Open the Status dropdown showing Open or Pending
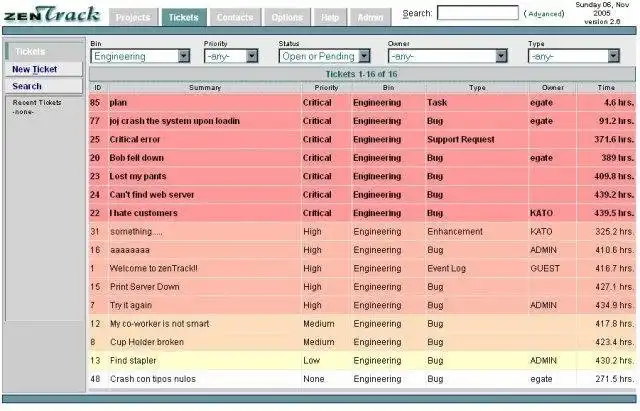This screenshot has height=411, width=640. [x=324, y=56]
